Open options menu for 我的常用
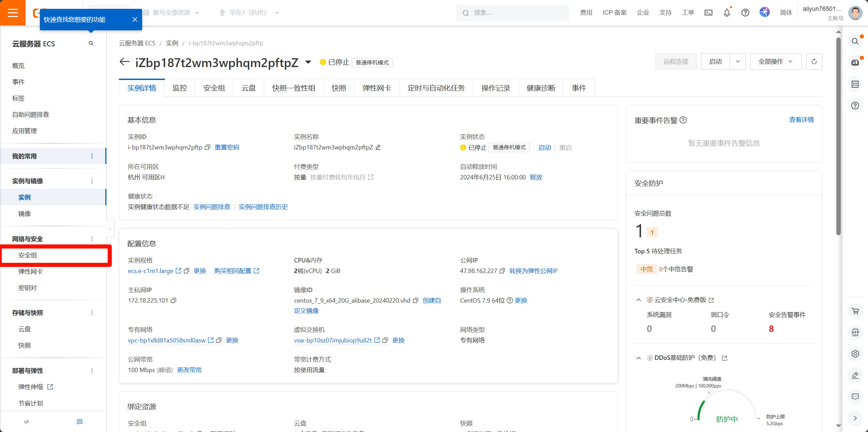 point(92,156)
